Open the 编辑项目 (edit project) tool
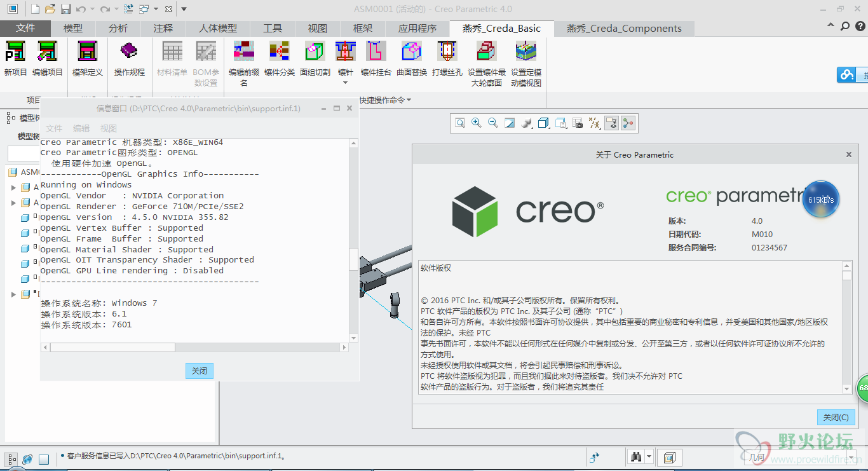Viewport: 868px width, 471px height. 47,51
